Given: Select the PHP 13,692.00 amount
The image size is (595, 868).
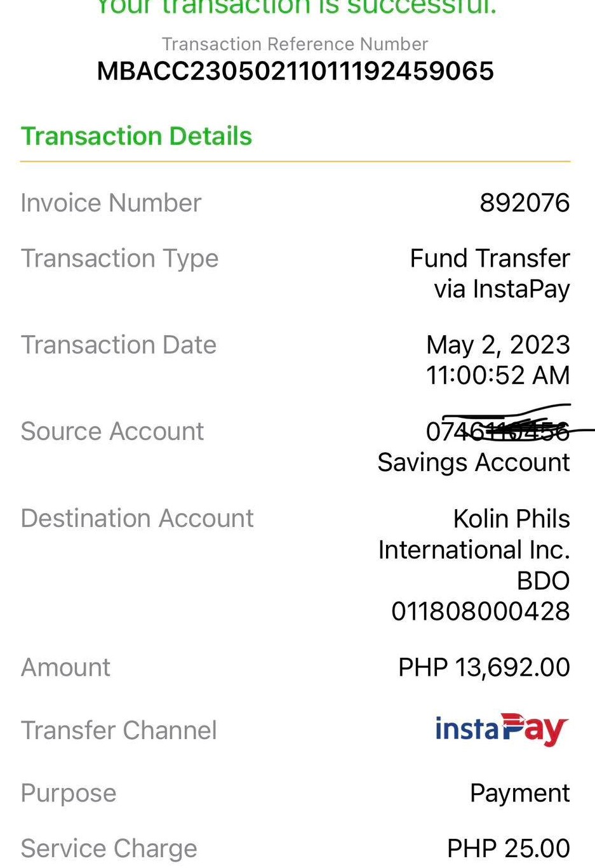Looking at the screenshot, I should pyautogui.click(x=484, y=667).
